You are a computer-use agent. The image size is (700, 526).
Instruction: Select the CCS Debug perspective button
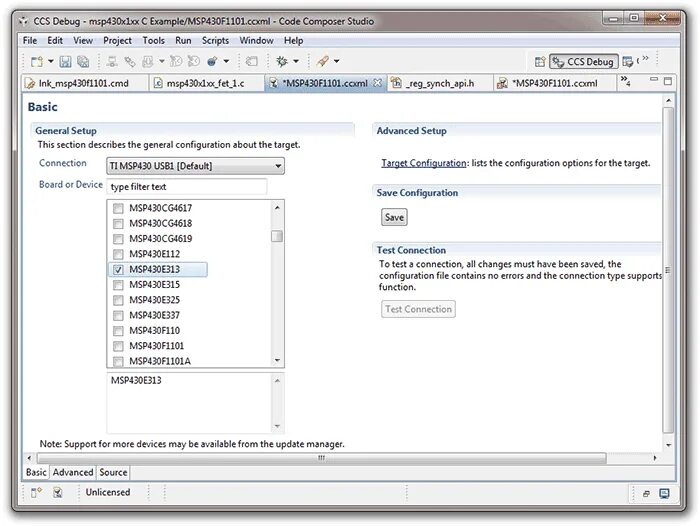click(583, 62)
